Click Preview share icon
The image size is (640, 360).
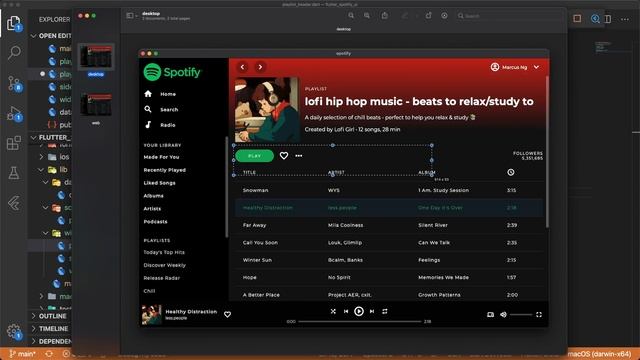[384, 16]
